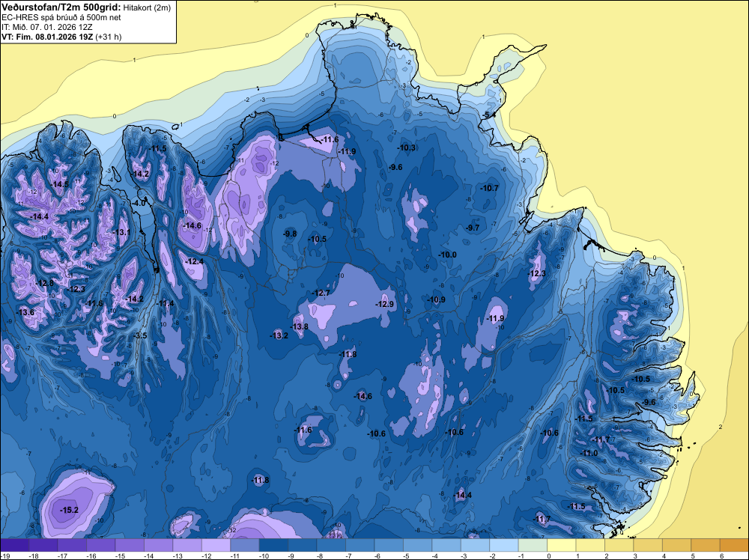Click the initial time 'IT: Mið. 07. 01. 2026 12Z'
Image resolution: width=749 pixels, height=560 pixels.
(46, 27)
